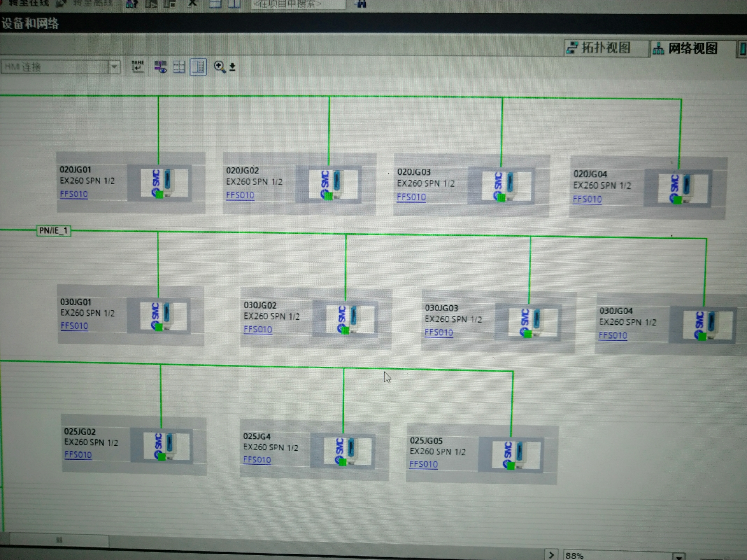Click the binoculars search icon

pos(361,4)
